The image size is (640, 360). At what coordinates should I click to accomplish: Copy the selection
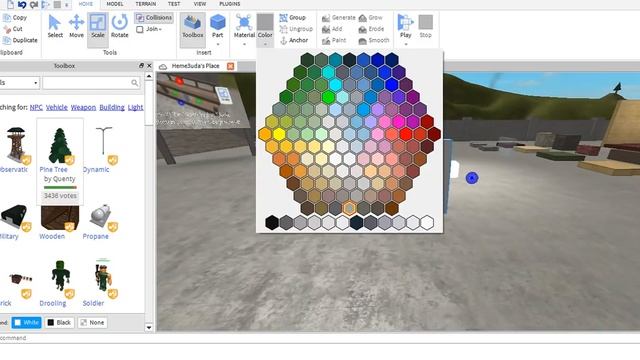tap(15, 18)
